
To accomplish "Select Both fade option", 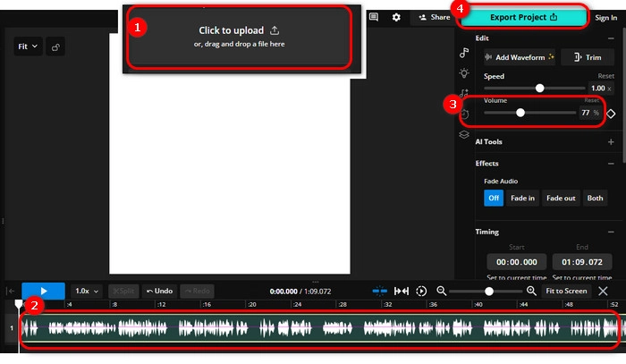I will (595, 198).
